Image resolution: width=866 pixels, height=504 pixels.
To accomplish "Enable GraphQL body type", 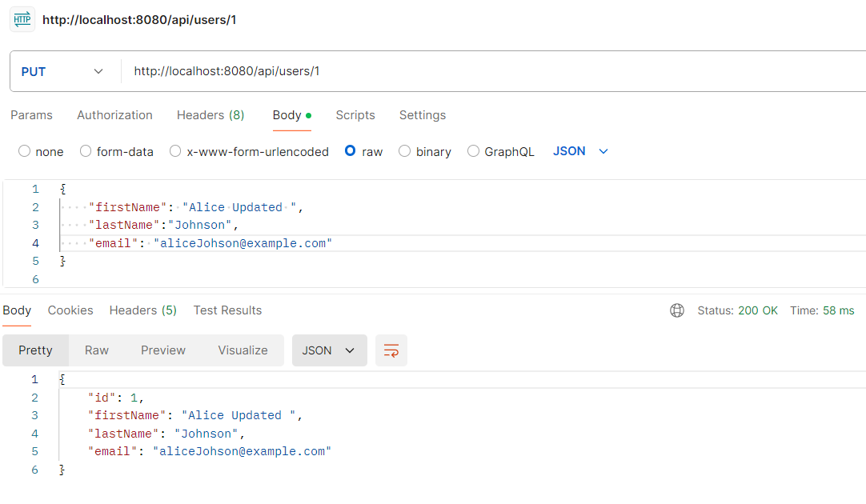I will click(474, 151).
